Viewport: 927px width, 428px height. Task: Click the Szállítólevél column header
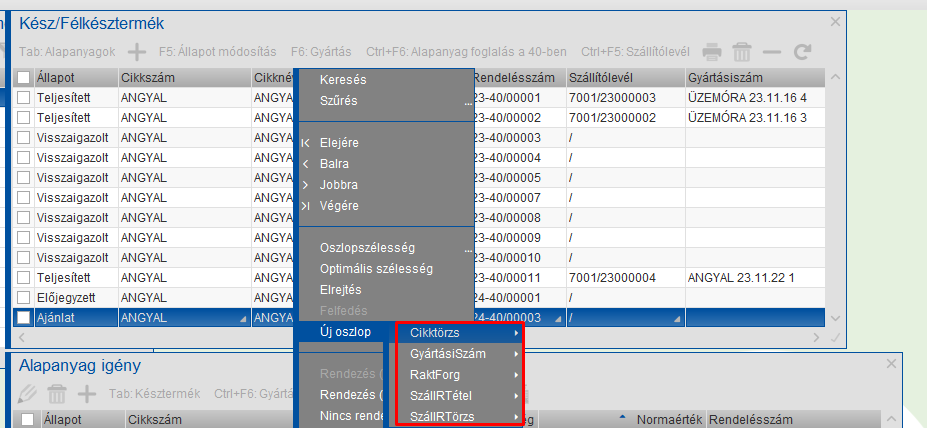625,77
